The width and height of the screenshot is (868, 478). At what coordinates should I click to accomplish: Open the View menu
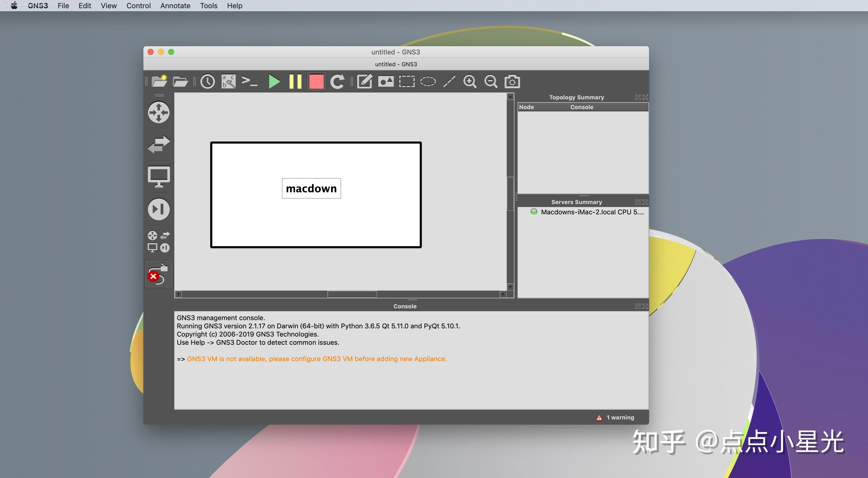point(109,6)
